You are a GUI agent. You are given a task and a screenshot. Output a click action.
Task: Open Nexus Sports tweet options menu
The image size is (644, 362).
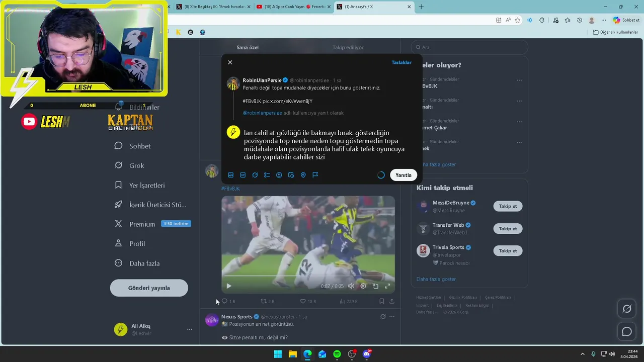tap(392, 317)
